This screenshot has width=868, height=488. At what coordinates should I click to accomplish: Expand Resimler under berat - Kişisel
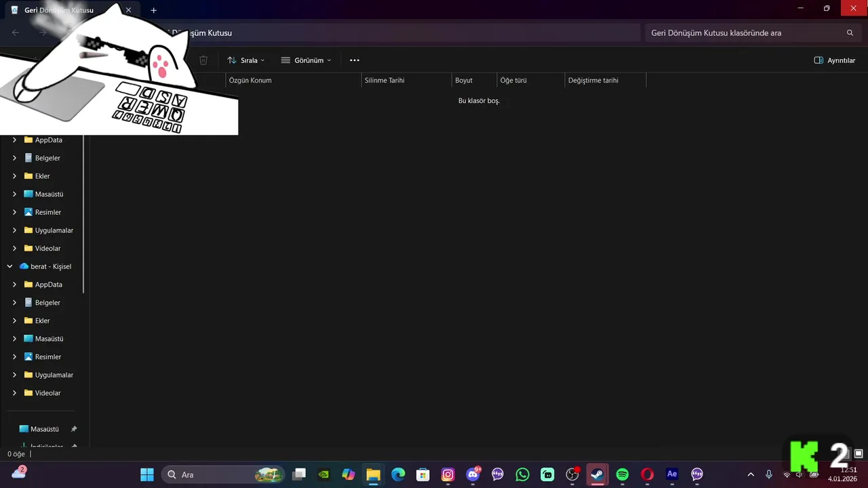[14, 357]
